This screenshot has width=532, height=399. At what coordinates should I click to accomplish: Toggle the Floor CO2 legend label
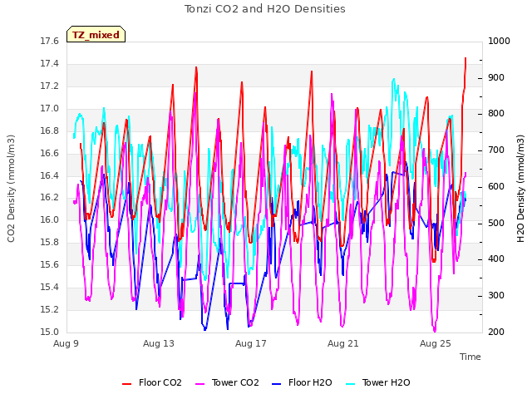[160, 382]
